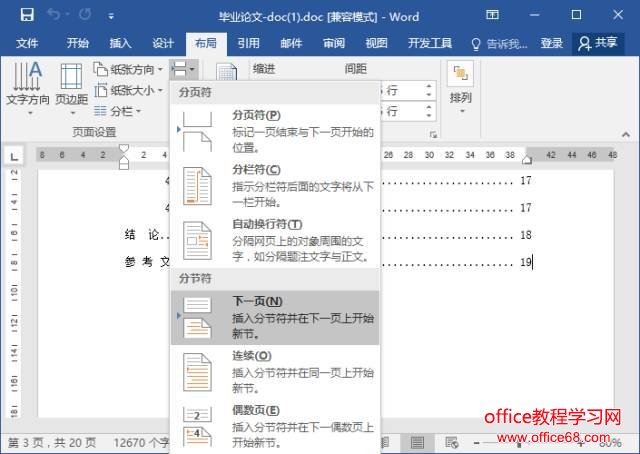The width and height of the screenshot is (640, 454).
Task: Open the 文件 tab
Action: tap(27, 43)
